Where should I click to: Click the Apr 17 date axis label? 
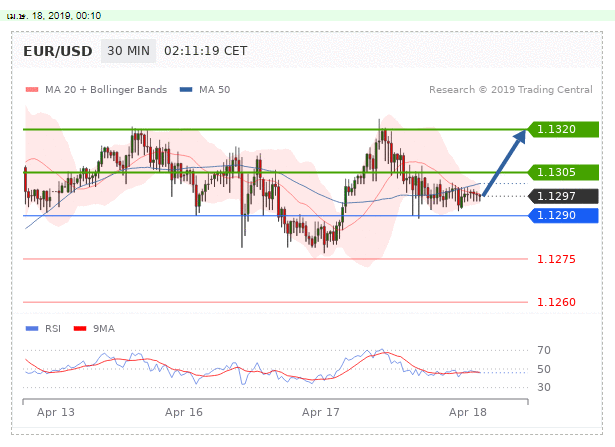320,412
